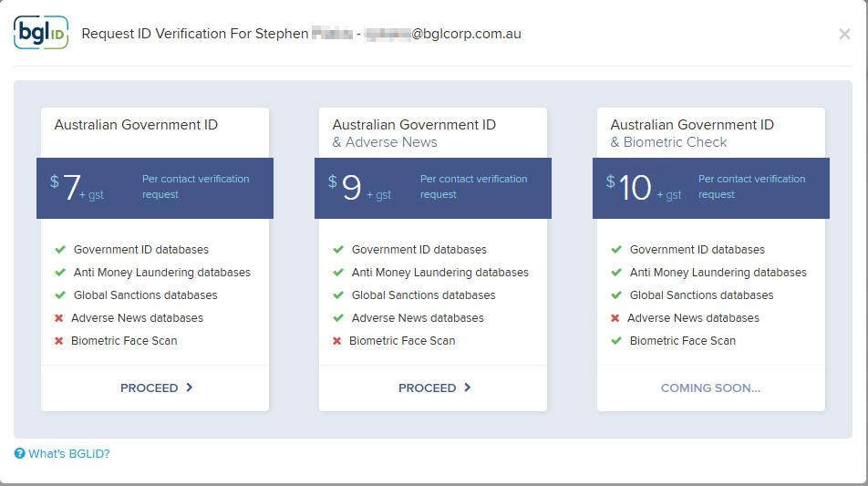
Task: Click Coming Soon on Biometric Check plan
Action: pyautogui.click(x=711, y=388)
